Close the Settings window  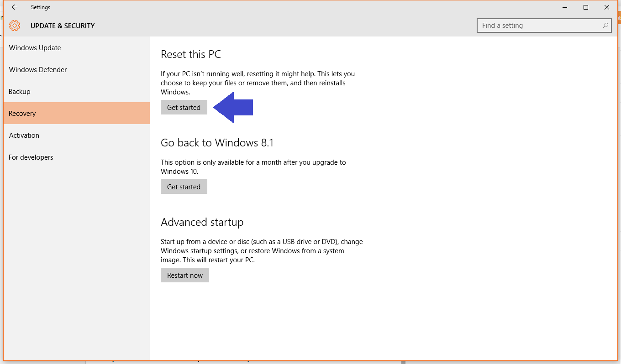[607, 7]
